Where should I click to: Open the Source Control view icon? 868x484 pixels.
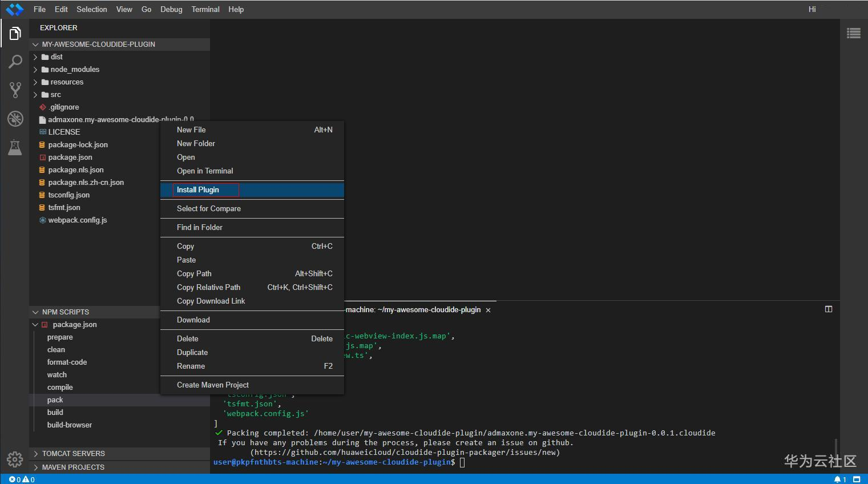point(15,90)
